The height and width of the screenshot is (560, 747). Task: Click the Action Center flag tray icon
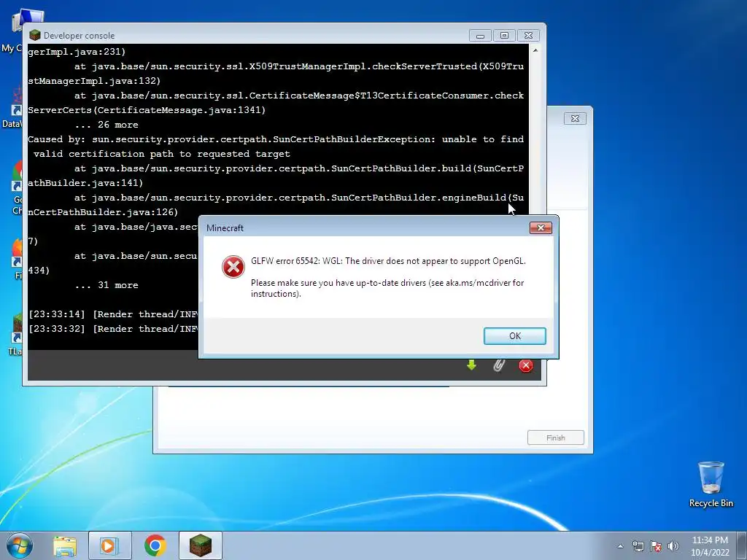pyautogui.click(x=656, y=546)
